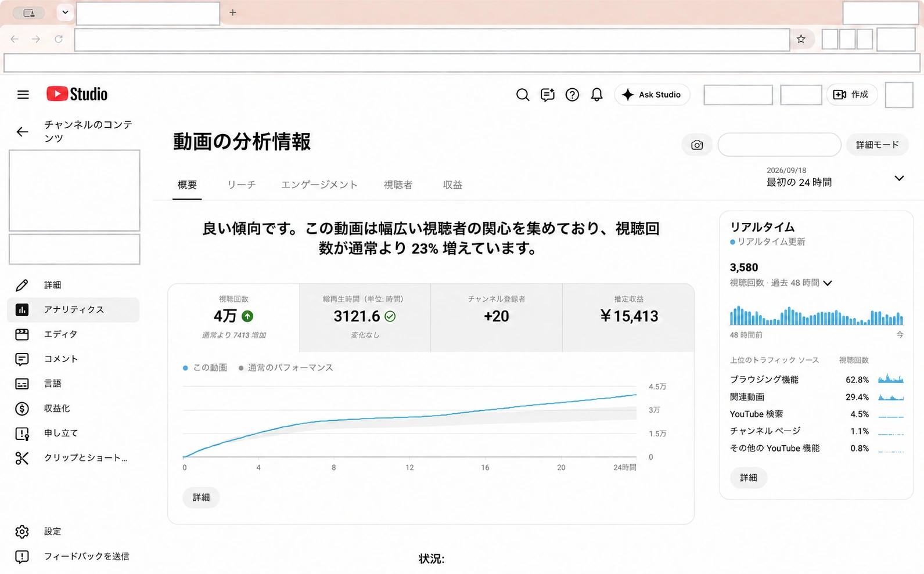Screen dimensions: 924x574
Task: Click the 作成 create button
Action: (851, 95)
